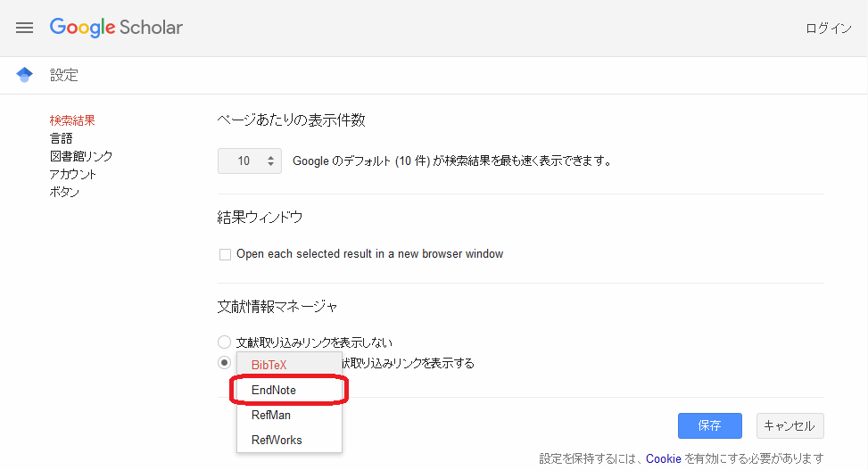Choose RefMan from the dropdown list
Screen dimensions: 868x470
[x=289, y=415]
